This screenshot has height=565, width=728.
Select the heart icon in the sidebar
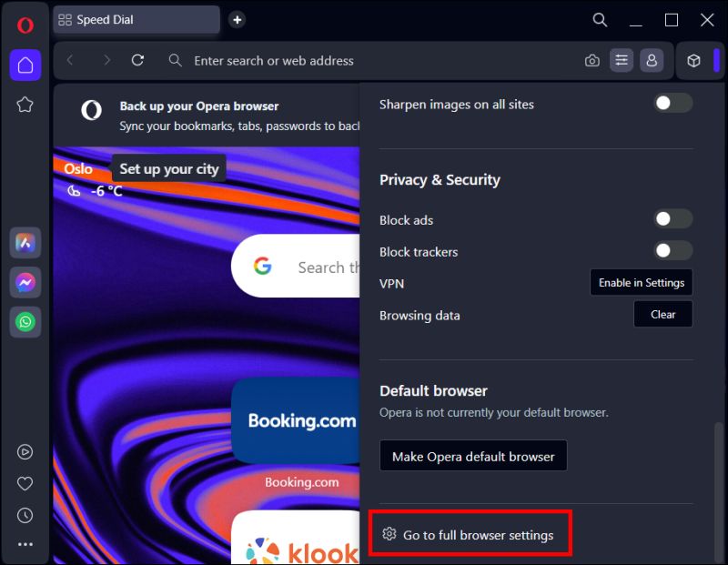click(25, 483)
